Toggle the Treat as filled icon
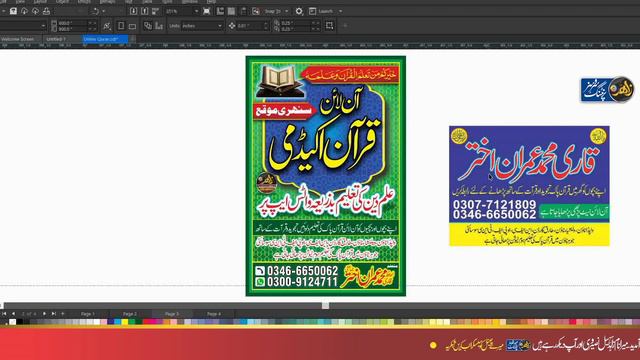The image size is (640, 360). pos(329,26)
